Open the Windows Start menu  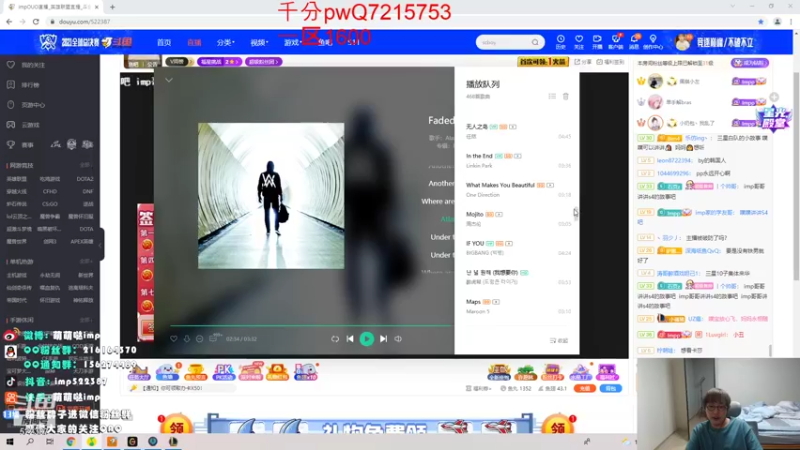click(10, 442)
